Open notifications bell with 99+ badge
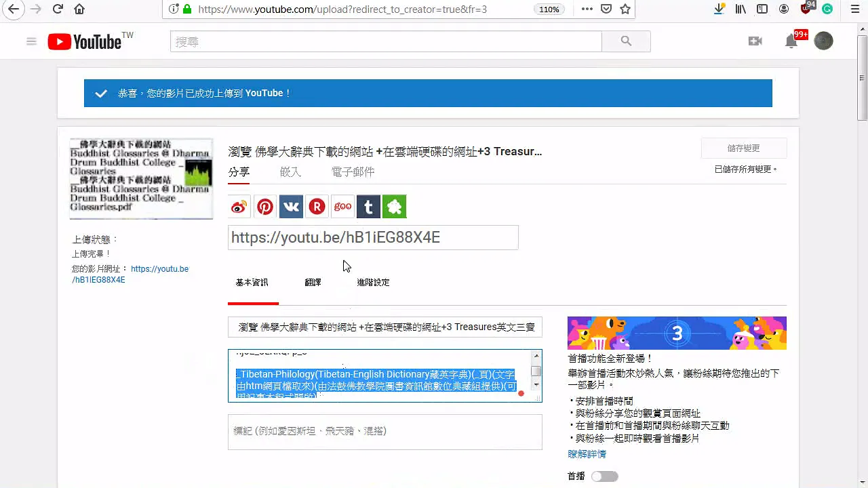The width and height of the screenshot is (868, 488). [791, 41]
